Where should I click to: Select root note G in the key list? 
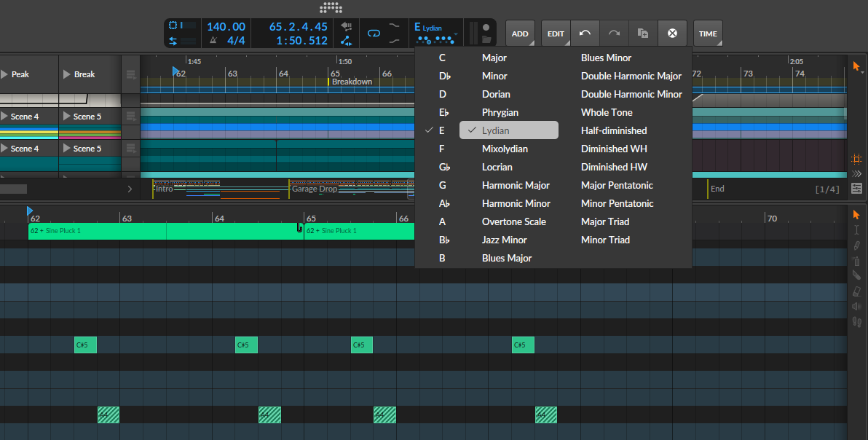coord(442,185)
